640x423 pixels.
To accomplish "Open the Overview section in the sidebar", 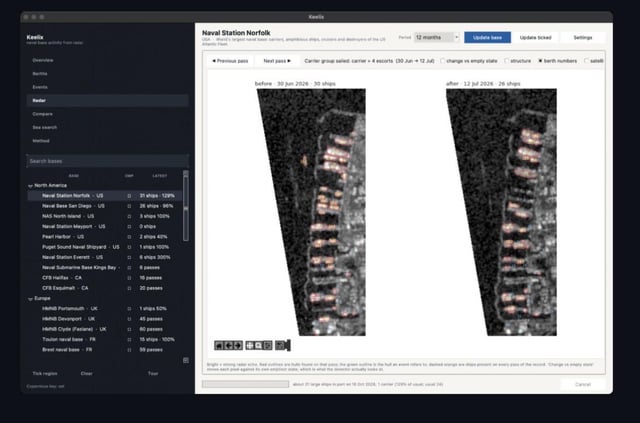I will click(x=108, y=60).
